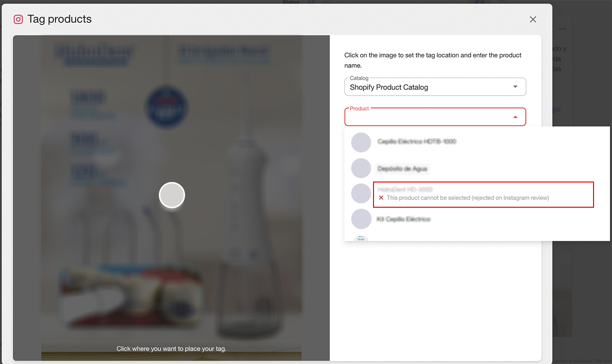This screenshot has height=364, width=612.
Task: Open the Shopify Product Catalog combo box
Action: point(427,87)
